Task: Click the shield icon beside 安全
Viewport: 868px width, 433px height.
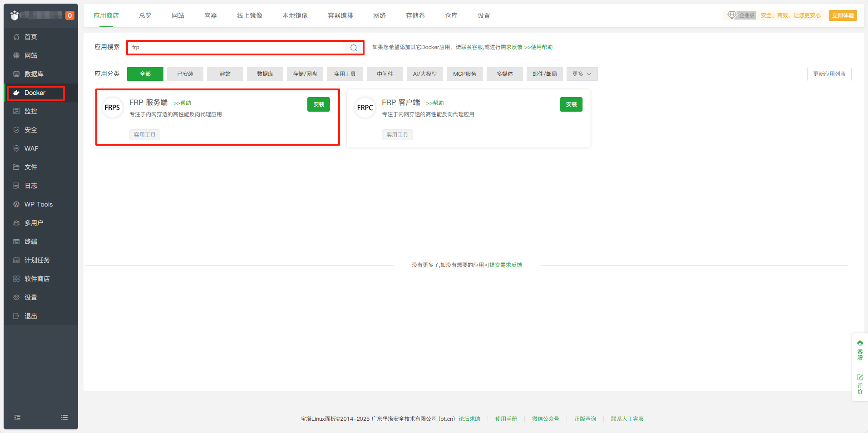Action: click(16, 130)
